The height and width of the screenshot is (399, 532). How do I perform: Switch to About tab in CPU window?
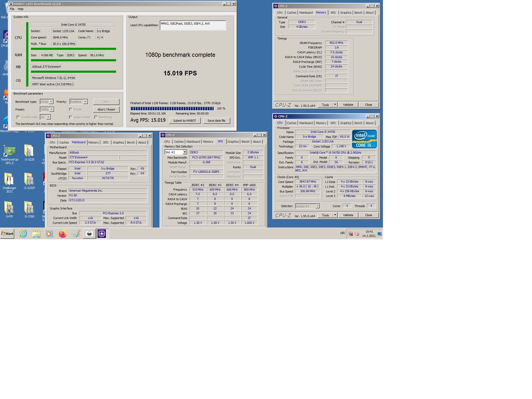(x=369, y=123)
